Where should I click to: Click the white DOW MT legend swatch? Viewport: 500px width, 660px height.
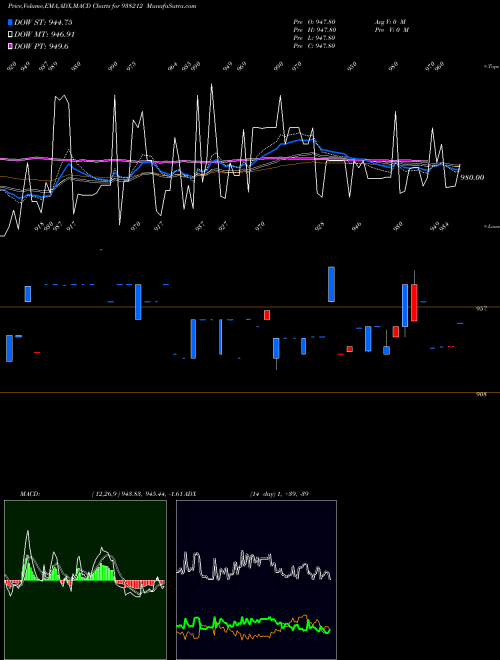10,35
